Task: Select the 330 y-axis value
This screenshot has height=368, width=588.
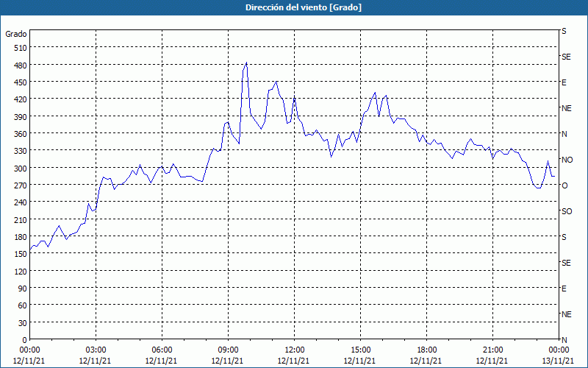Action: click(x=21, y=151)
